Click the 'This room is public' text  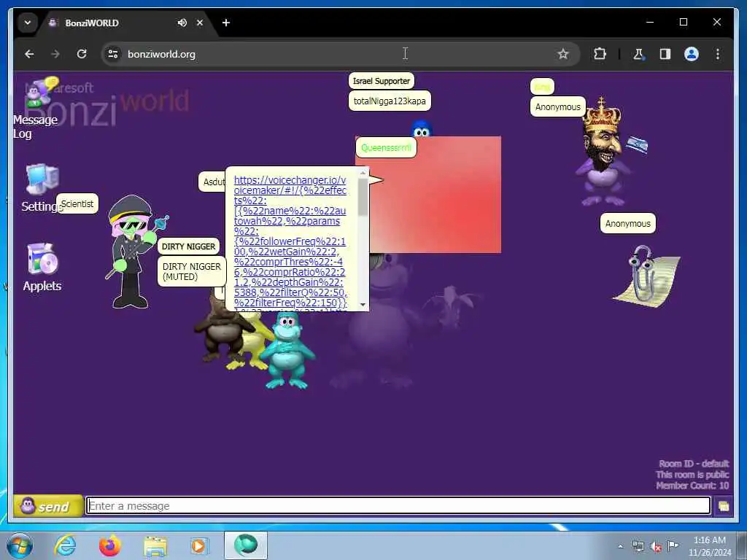692,474
